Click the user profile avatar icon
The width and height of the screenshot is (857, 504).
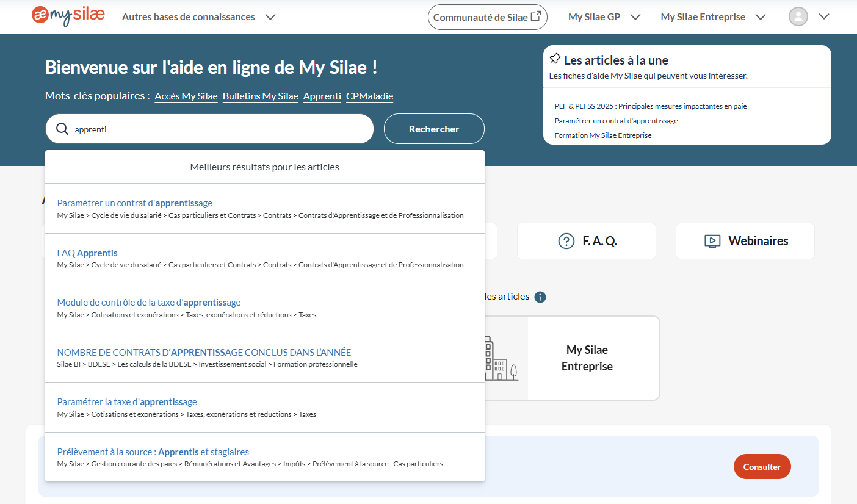pyautogui.click(x=798, y=16)
